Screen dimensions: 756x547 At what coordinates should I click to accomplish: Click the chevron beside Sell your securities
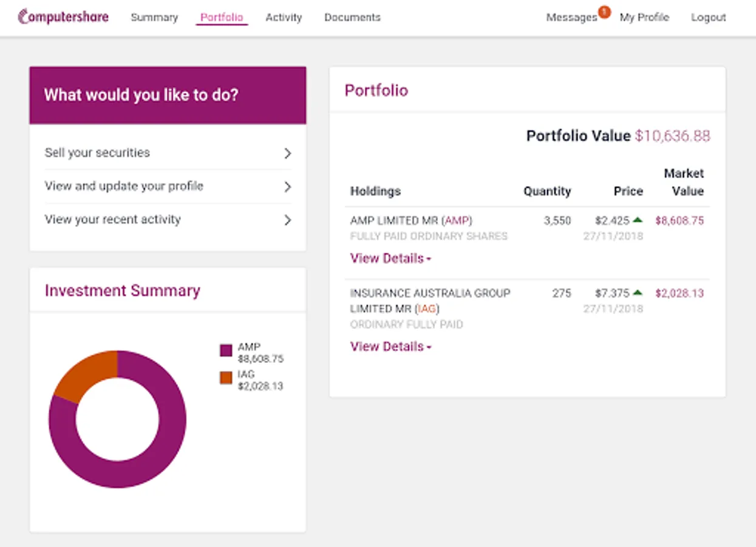288,153
